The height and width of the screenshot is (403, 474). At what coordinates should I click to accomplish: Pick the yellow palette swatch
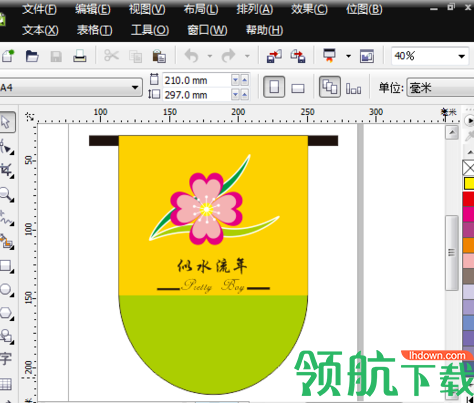(x=469, y=184)
